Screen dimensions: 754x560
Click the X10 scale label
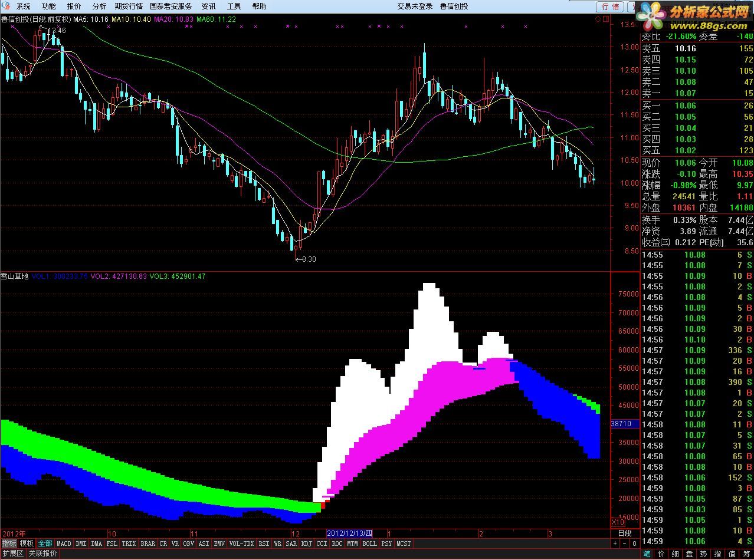coord(617,523)
